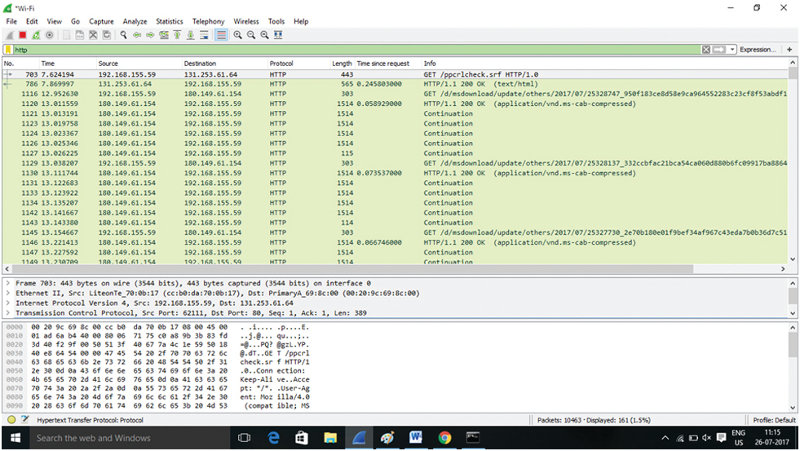Expand Transmission Control Protocol row
The image size is (800, 451).
pos(7,312)
